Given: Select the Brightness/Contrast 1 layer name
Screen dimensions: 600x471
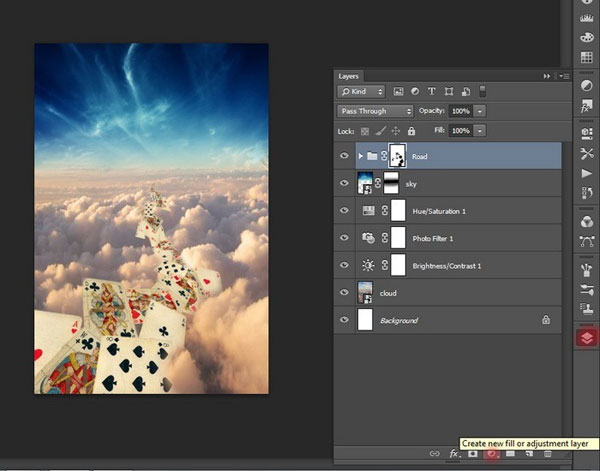Looking at the screenshot, I should pyautogui.click(x=447, y=266).
